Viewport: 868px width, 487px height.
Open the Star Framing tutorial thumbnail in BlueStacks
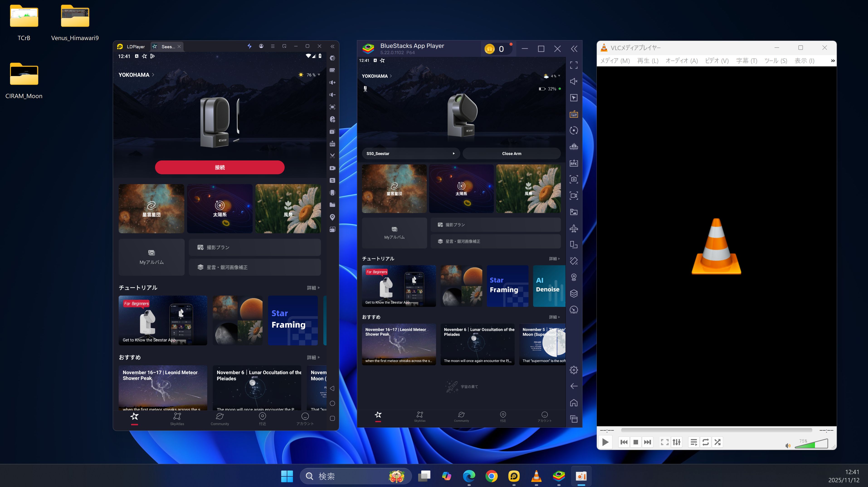(x=507, y=286)
